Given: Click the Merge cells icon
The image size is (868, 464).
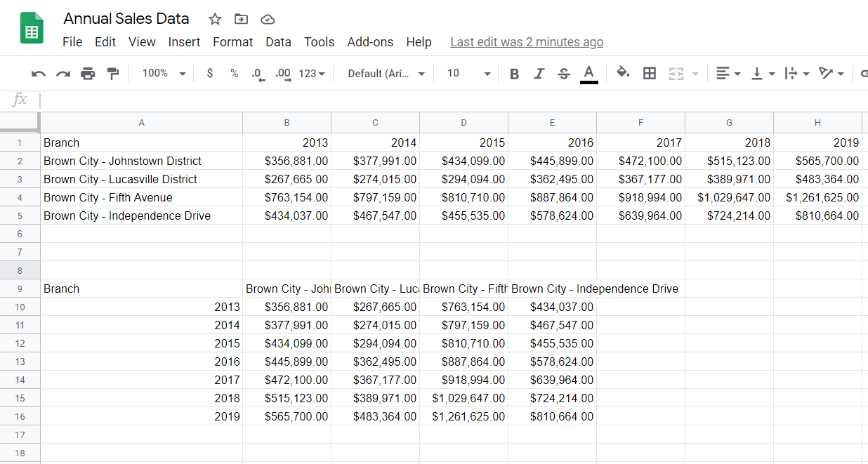Looking at the screenshot, I should (676, 74).
